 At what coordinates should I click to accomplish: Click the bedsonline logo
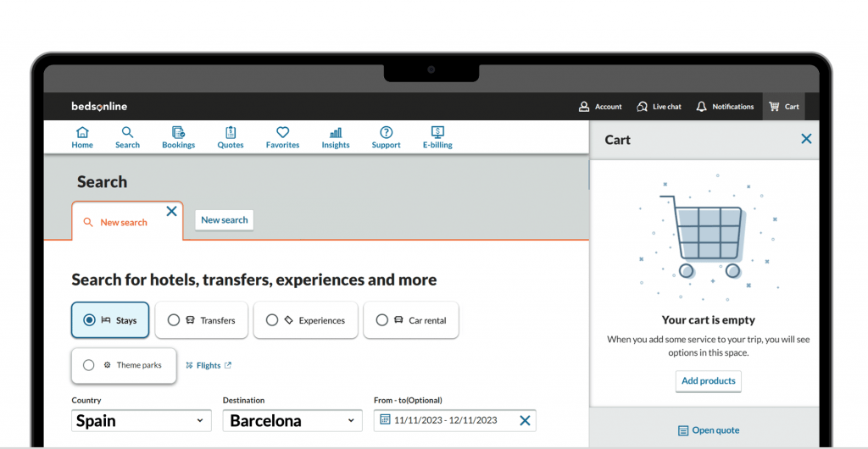(x=99, y=106)
